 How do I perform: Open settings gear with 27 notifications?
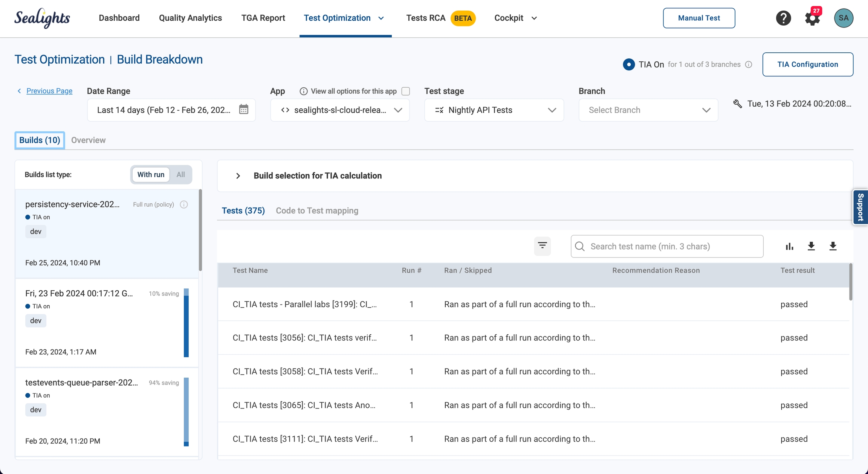[x=812, y=18]
